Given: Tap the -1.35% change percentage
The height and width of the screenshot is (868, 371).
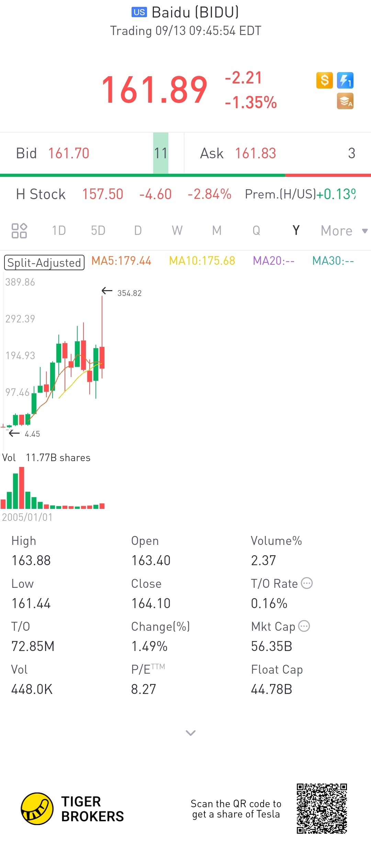Looking at the screenshot, I should tap(251, 102).
